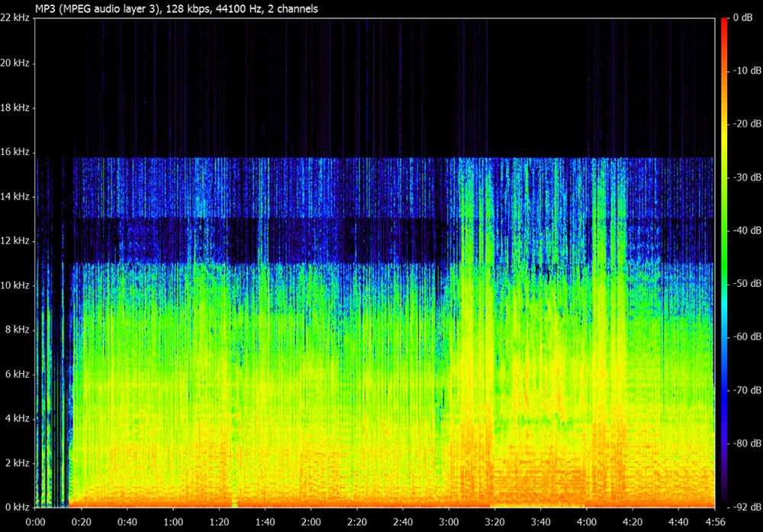Click the -40 dB color scale label
Viewport: 763px width, 532px height.
coord(748,231)
